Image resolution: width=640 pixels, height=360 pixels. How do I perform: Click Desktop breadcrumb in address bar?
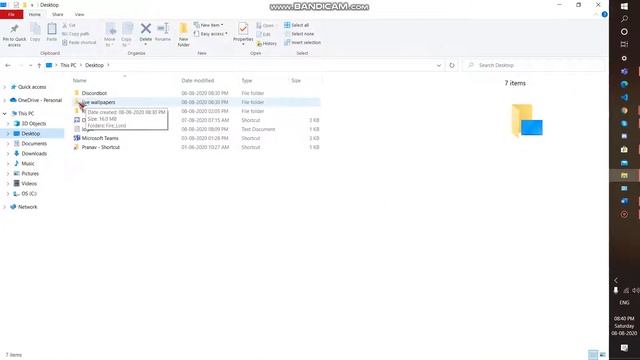click(94, 65)
